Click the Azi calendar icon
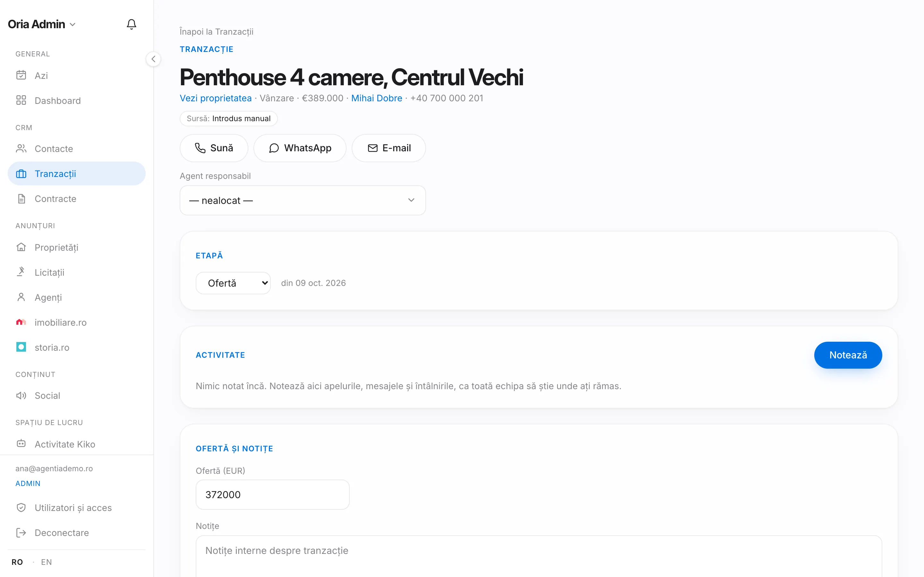This screenshot has height=577, width=924. (21, 75)
